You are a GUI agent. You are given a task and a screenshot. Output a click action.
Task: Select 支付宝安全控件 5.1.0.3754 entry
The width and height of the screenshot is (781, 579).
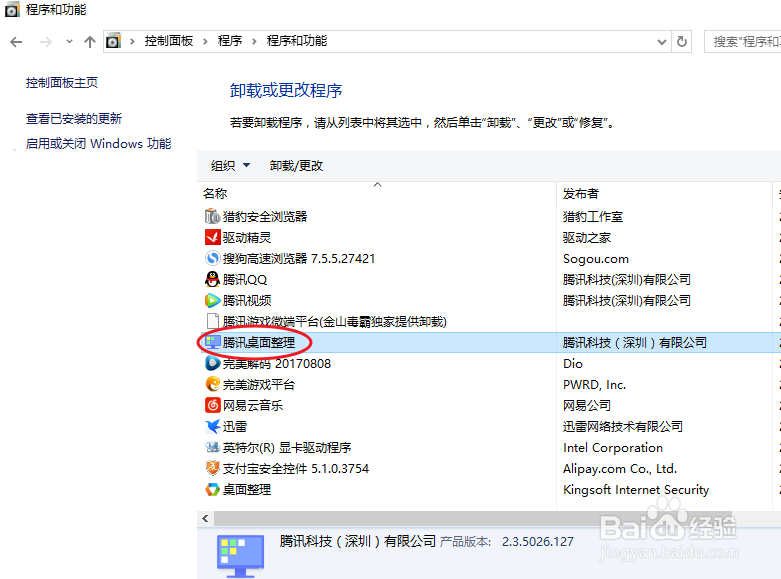click(295, 468)
